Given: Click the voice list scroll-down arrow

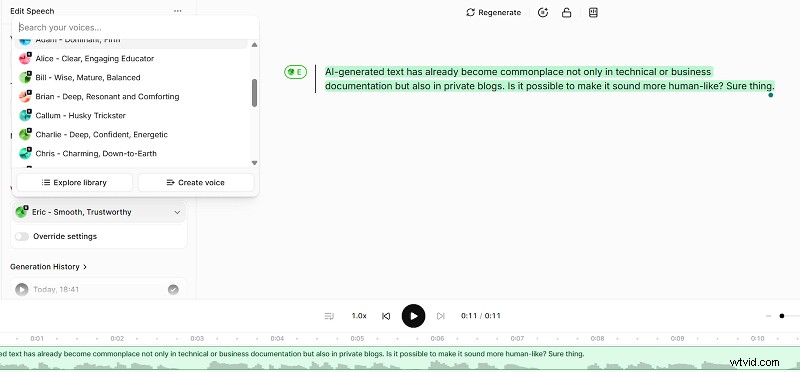Looking at the screenshot, I should [255, 163].
